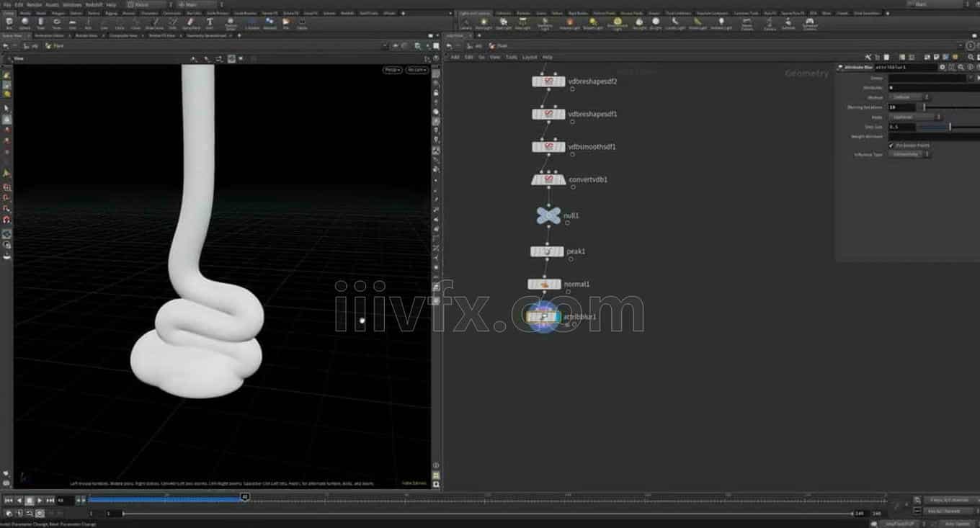Screen dimensions: 980x528
Task: Click the gear icon in parameter pane header
Action: [943, 67]
